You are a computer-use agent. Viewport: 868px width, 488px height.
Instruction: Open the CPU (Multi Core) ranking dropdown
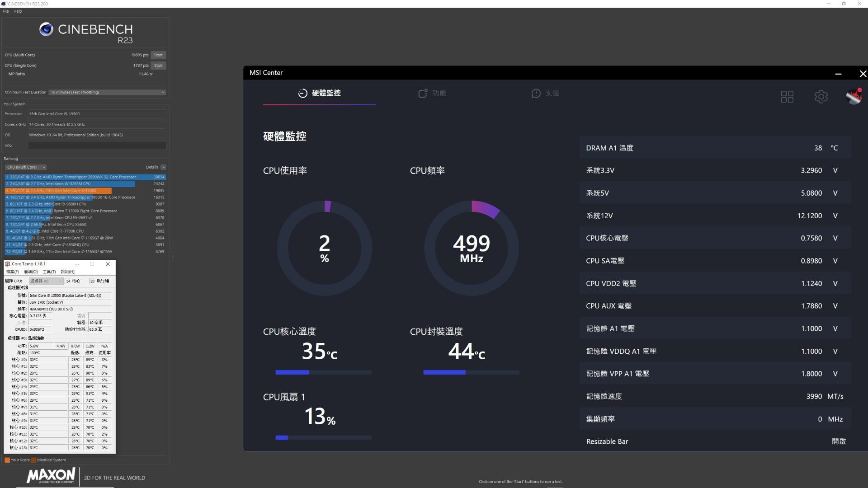point(26,167)
